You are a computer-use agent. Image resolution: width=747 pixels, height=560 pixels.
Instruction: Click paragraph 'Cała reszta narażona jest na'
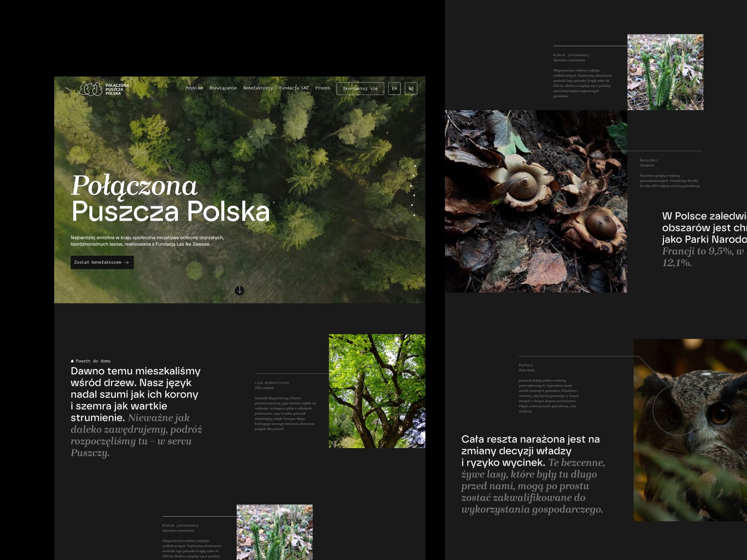(x=530, y=451)
